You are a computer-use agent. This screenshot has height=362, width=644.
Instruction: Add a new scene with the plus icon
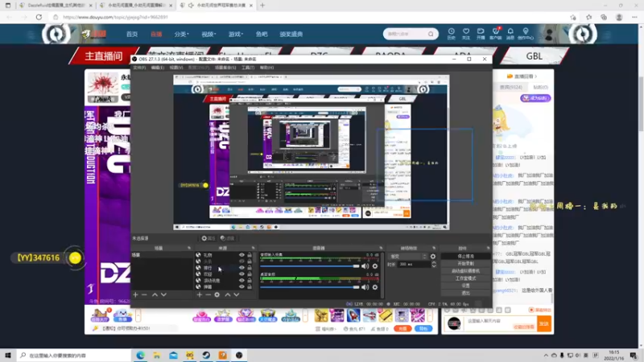coord(135,294)
